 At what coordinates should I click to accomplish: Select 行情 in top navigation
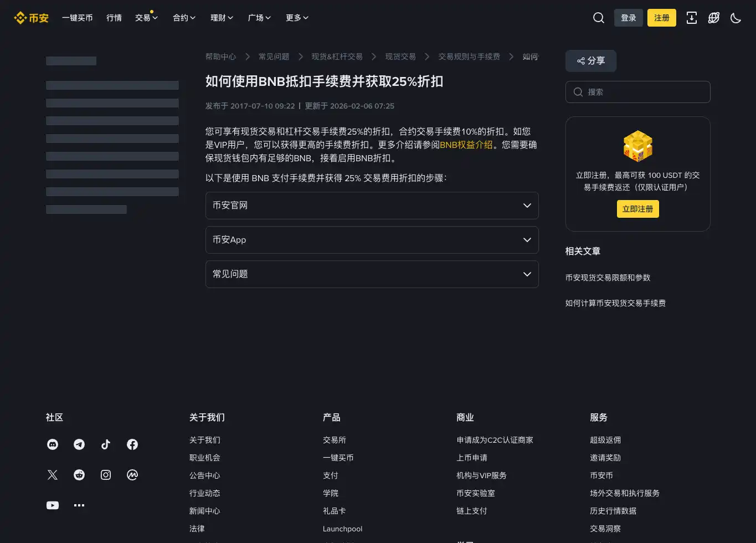coord(114,18)
